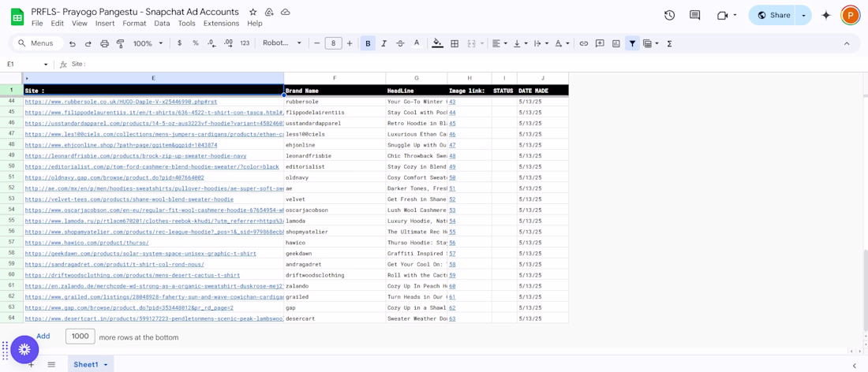Format as currency with dollar icon
This screenshot has width=868, height=372.
(179, 43)
